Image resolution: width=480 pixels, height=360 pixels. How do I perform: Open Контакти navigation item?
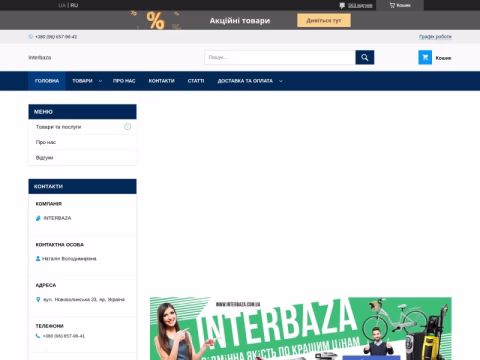tap(161, 81)
